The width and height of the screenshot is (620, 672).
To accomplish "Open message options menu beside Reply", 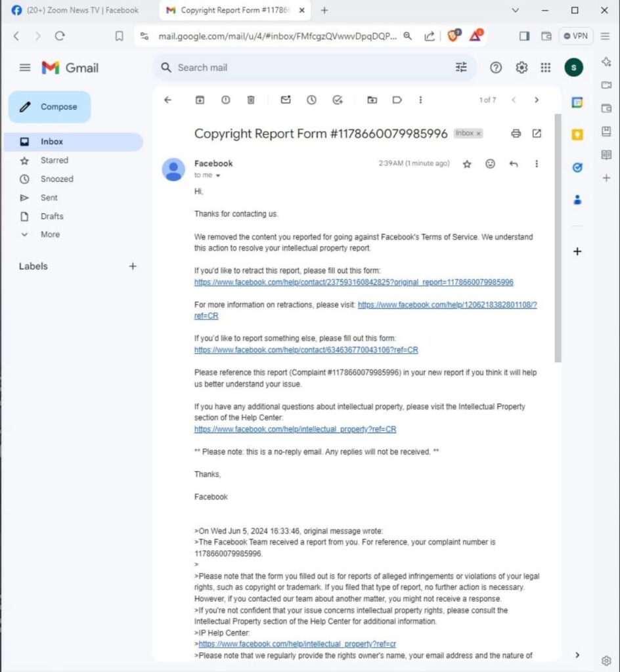I will pos(537,163).
